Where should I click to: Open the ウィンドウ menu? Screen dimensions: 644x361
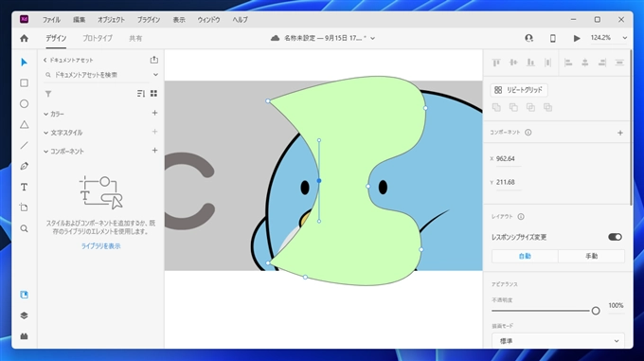tap(208, 20)
